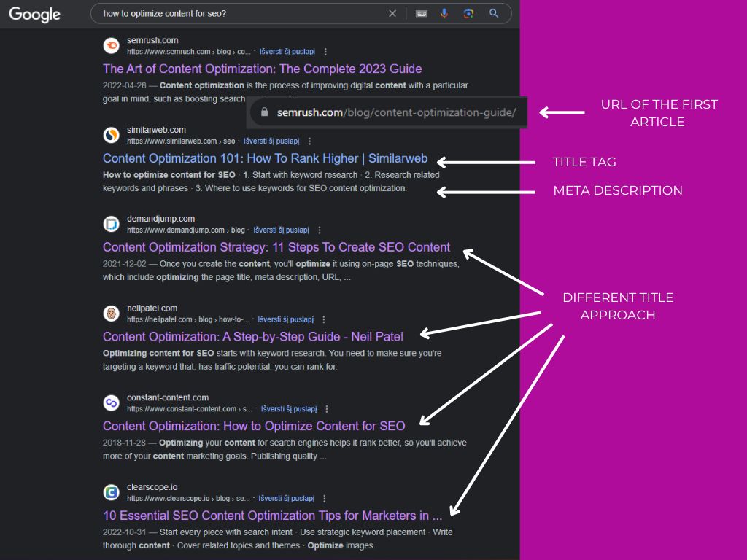Click the search box containing the query

coord(301,14)
